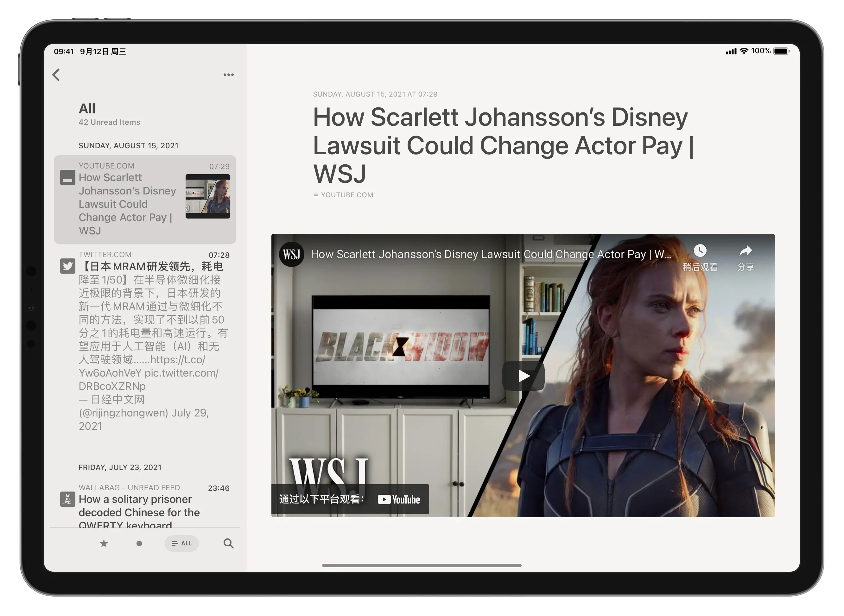Click the 100% battery percentage text
Screen dimensions: 844x616
pos(760,51)
